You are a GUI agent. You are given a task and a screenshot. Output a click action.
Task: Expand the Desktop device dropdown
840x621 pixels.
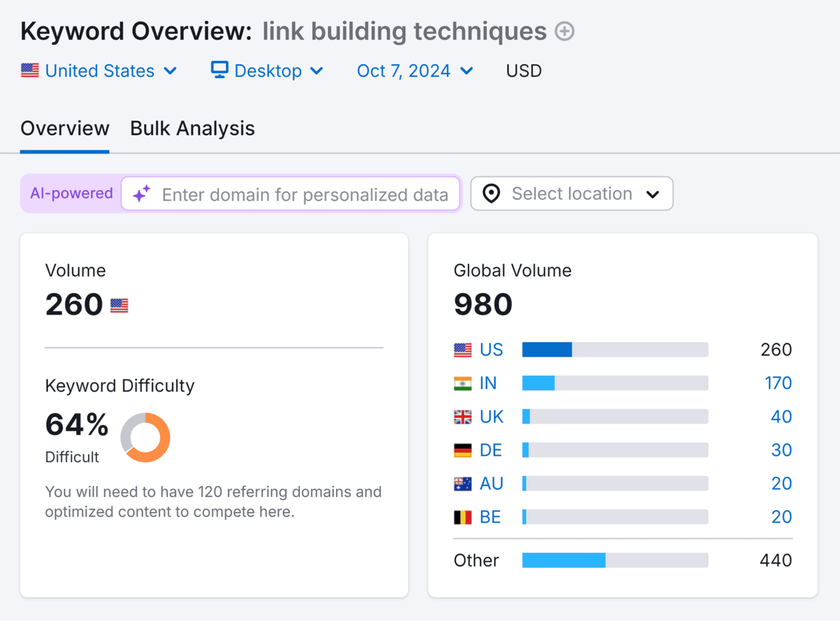[x=317, y=70]
